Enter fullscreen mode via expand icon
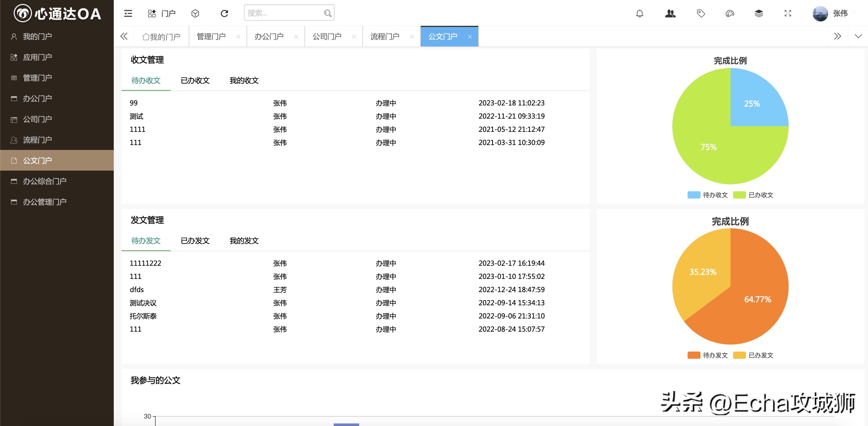The height and width of the screenshot is (426, 868). [x=788, y=13]
